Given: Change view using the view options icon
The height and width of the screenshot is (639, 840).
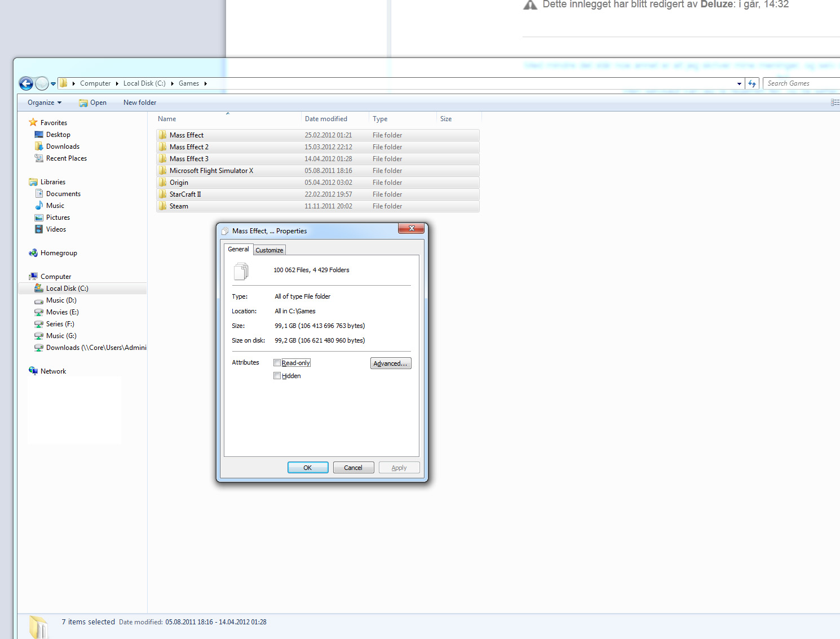Looking at the screenshot, I should (835, 103).
